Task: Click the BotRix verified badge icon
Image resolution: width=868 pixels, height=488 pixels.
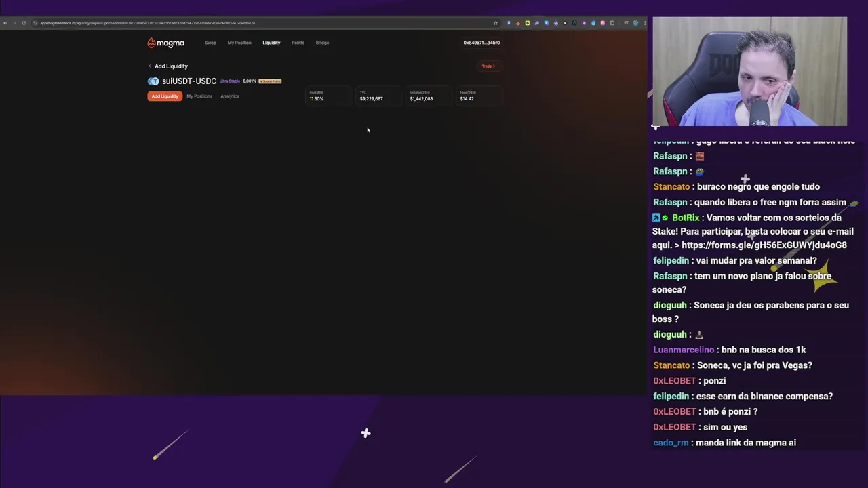Action: click(665, 218)
